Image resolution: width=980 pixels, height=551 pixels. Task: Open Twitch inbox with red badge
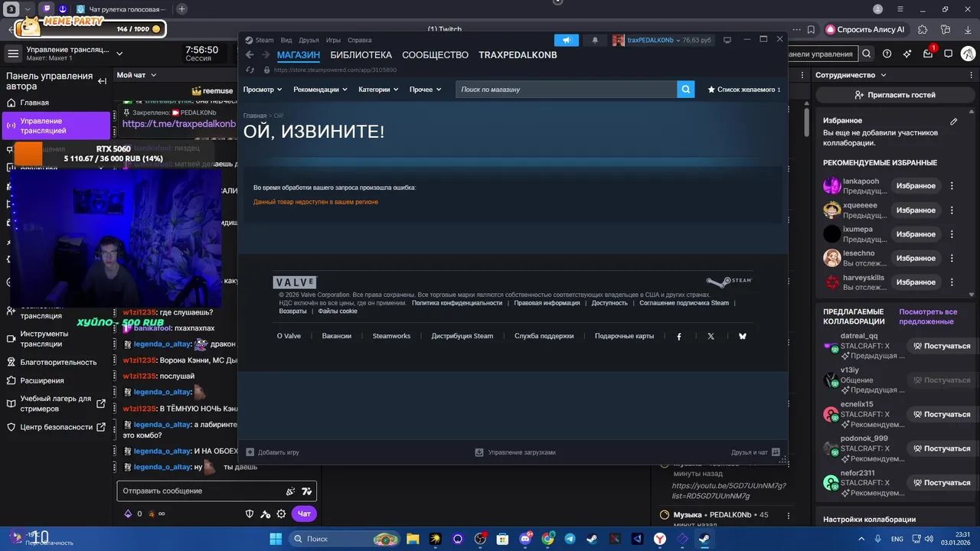click(929, 53)
